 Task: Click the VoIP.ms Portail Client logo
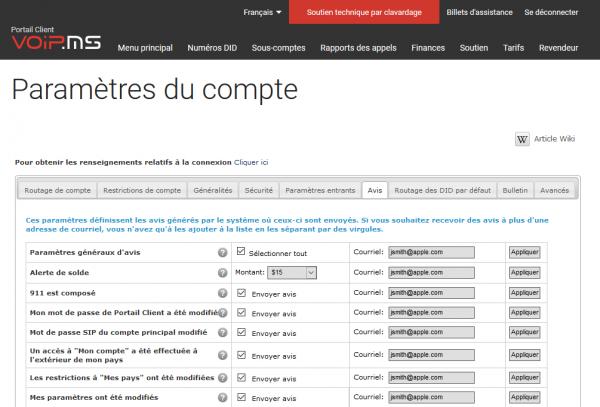click(56, 39)
